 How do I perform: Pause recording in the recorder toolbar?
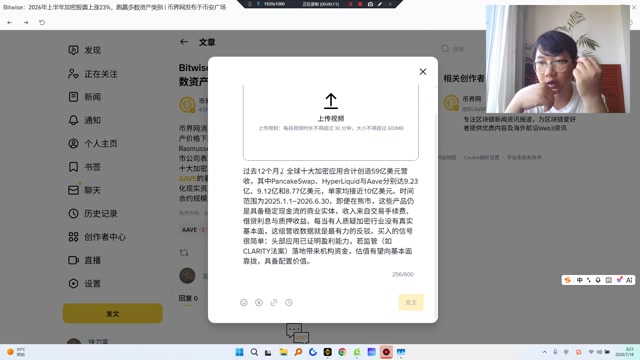pyautogui.click(x=350, y=4)
